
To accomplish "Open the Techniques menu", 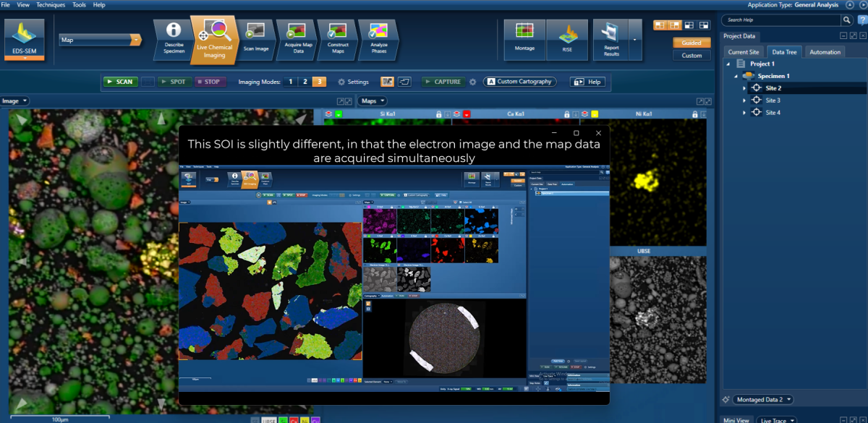I will (50, 4).
